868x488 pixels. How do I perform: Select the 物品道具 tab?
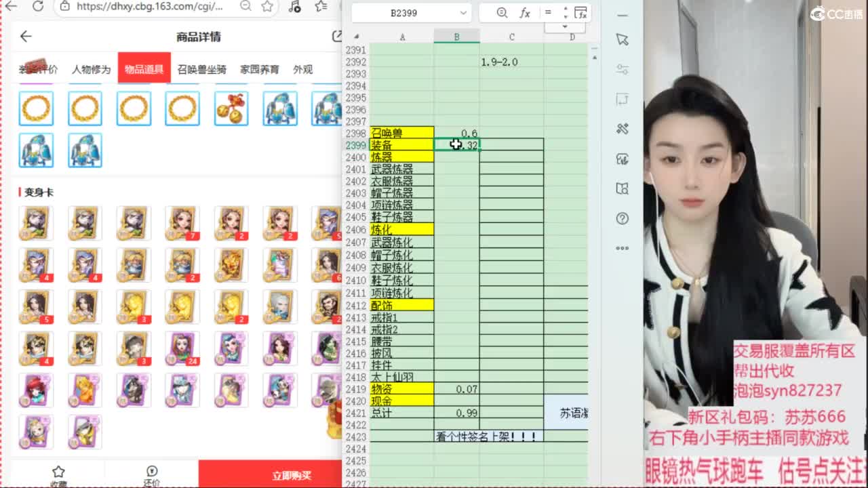[x=144, y=68]
